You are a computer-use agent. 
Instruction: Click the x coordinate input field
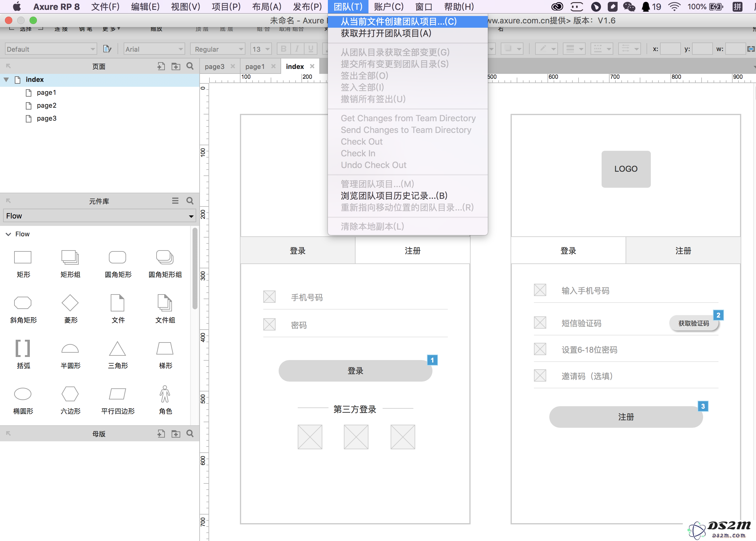click(x=670, y=49)
